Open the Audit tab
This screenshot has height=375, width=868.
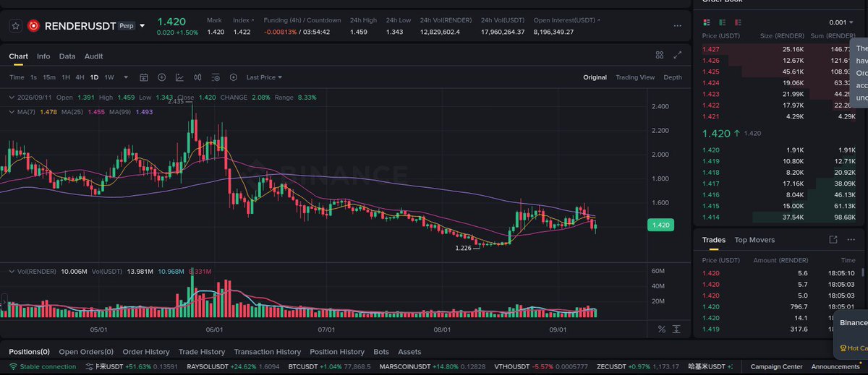tap(93, 56)
